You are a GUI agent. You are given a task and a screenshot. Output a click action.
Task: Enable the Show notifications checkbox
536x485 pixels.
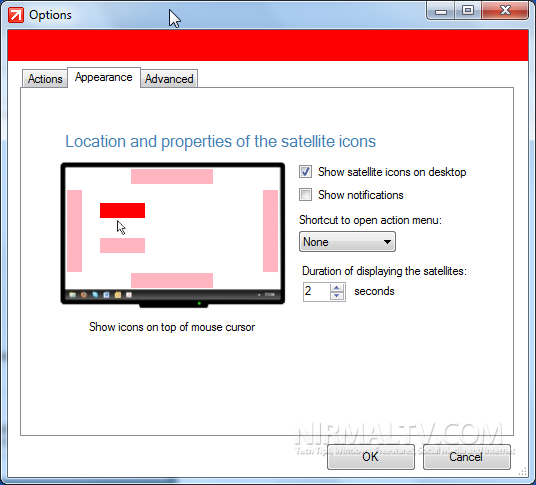pos(305,195)
